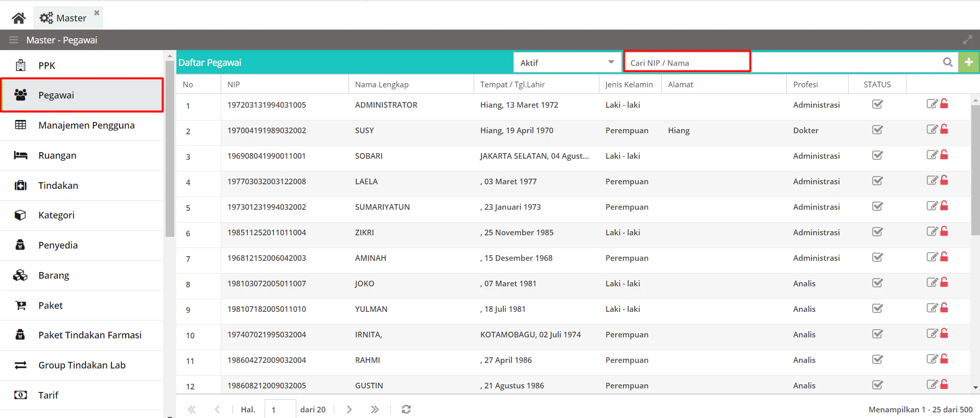This screenshot has height=418, width=980.
Task: Toggle status checkbox for ZIKRI
Action: (877, 232)
